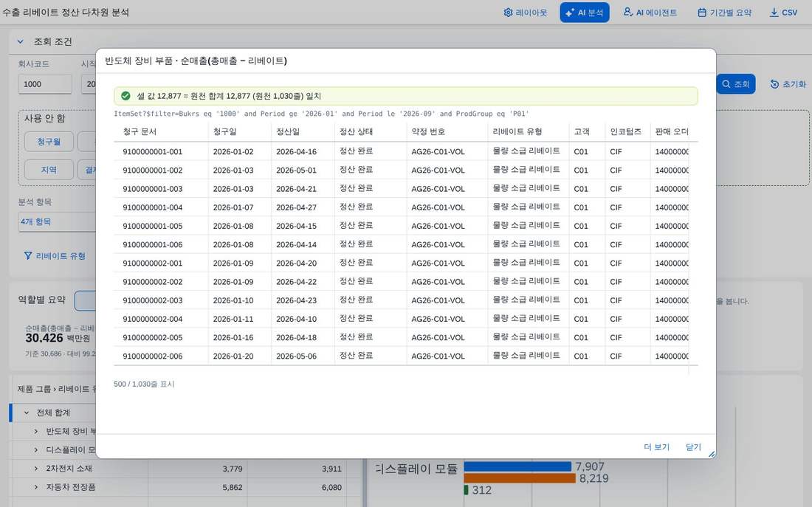Image resolution: width=812 pixels, height=507 pixels.
Task: Click settlement date 2026-05-06
Action: [x=296, y=356]
